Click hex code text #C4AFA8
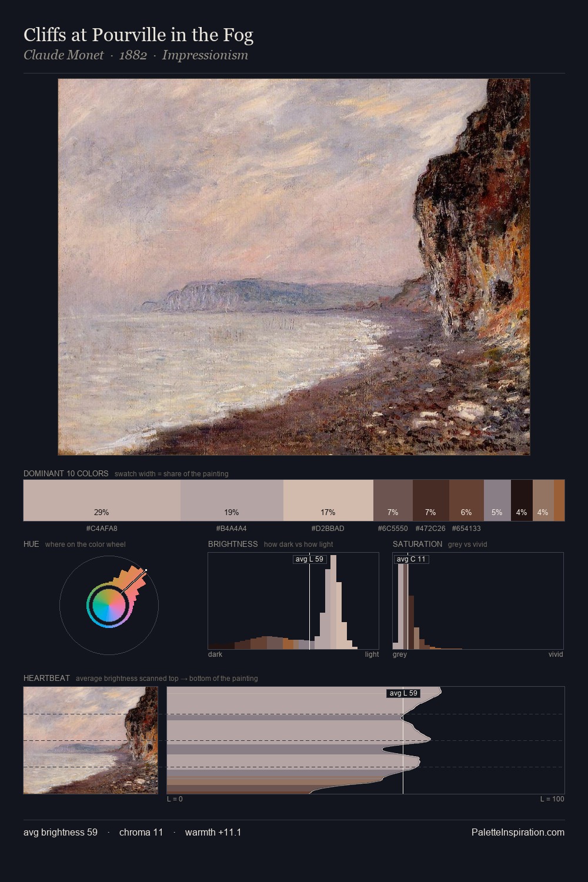 point(102,529)
